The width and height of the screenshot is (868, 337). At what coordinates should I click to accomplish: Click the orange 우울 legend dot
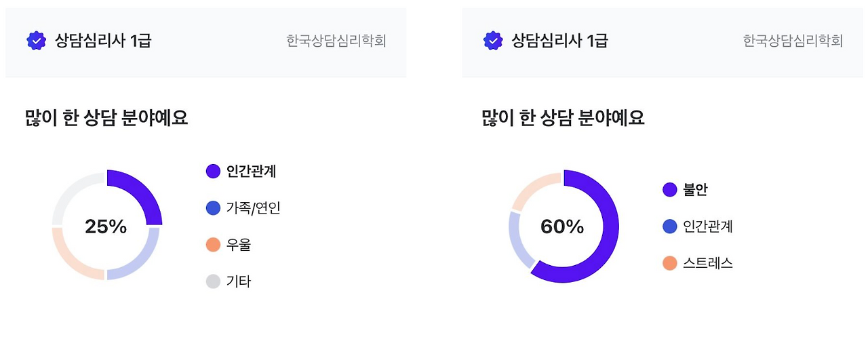pyautogui.click(x=213, y=245)
